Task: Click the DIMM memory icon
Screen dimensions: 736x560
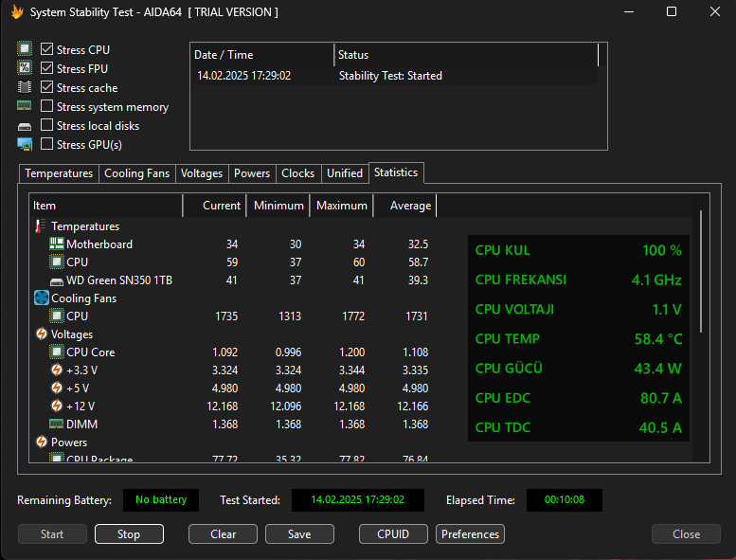Action: (x=56, y=424)
